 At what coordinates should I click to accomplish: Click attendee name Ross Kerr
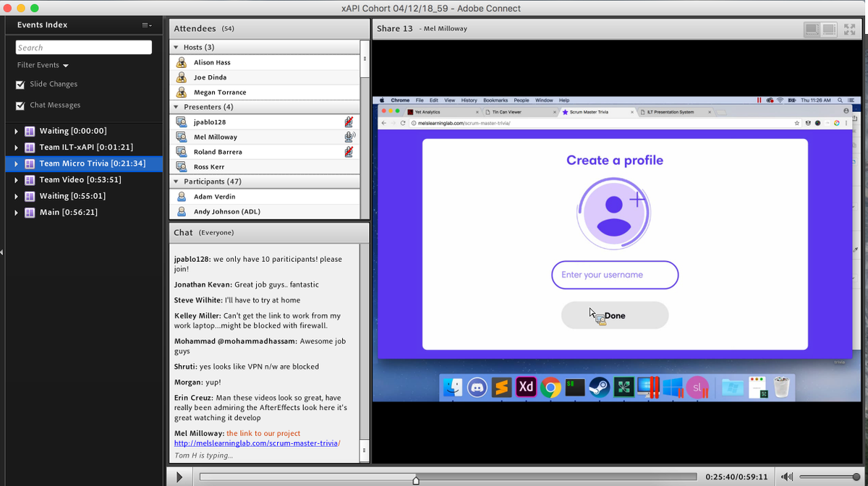209,167
